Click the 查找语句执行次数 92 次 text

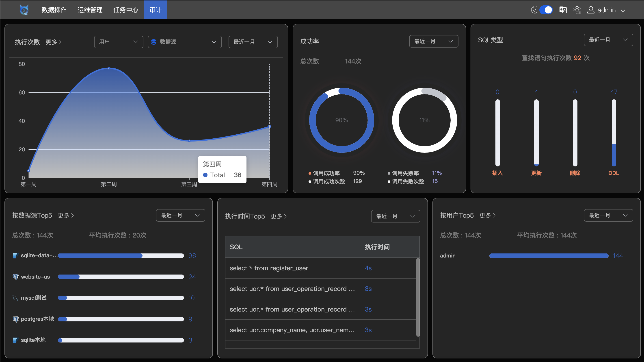click(x=555, y=58)
